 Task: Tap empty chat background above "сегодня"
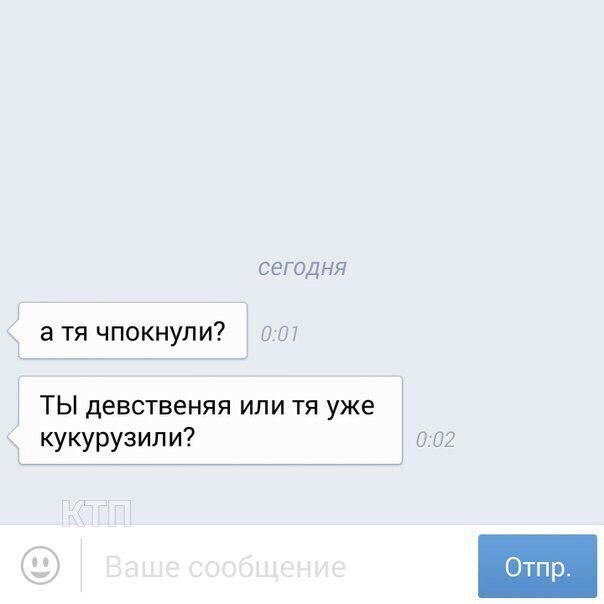[x=302, y=123]
